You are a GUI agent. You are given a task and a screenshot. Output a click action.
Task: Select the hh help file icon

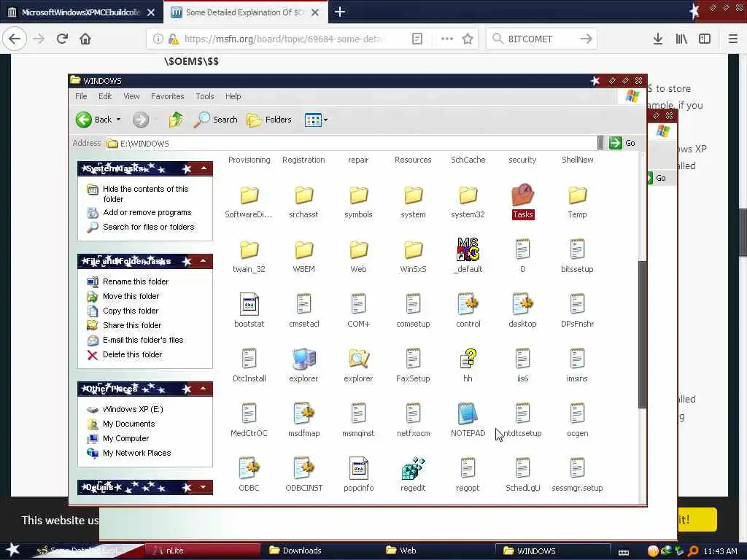coord(468,359)
